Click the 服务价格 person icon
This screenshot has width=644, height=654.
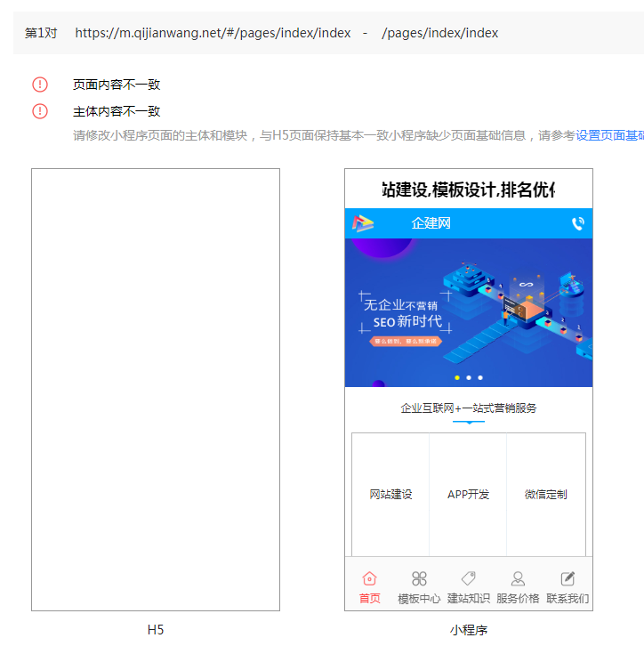point(518,578)
